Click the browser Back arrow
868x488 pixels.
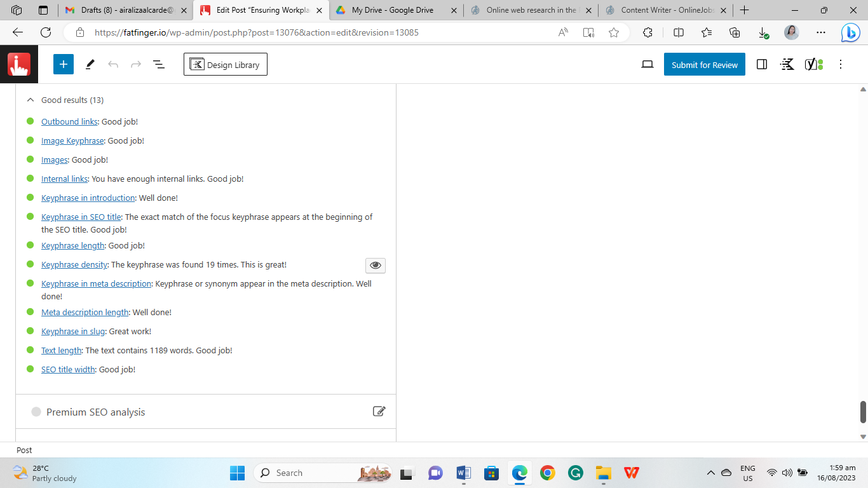pyautogui.click(x=18, y=32)
